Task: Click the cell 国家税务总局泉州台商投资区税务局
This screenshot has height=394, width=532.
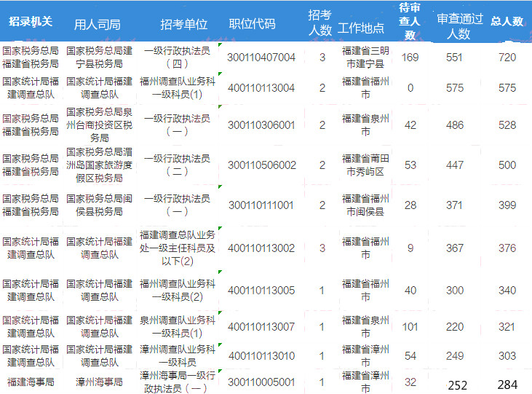Action: (100, 125)
